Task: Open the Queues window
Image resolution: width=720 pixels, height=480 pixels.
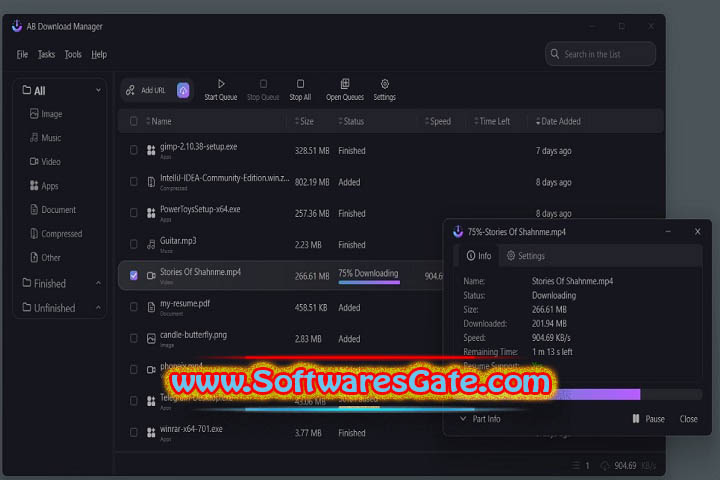Action: (345, 90)
